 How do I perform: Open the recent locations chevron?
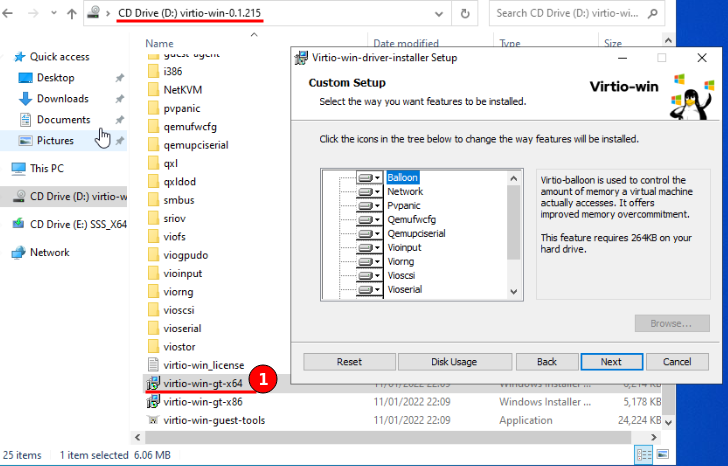(54, 13)
